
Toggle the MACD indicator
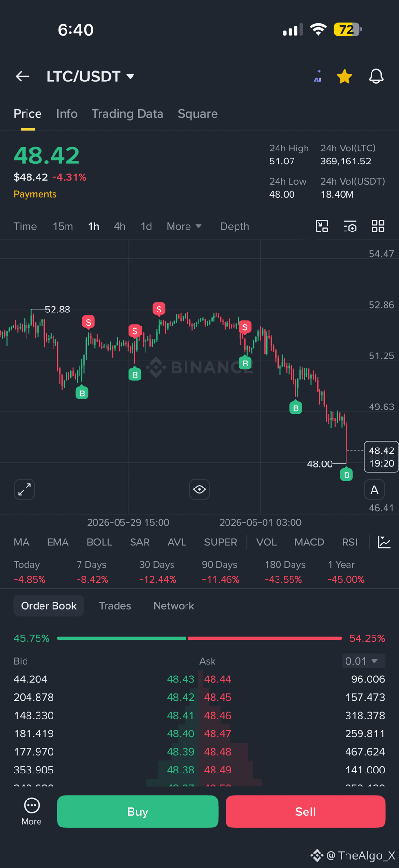click(309, 542)
